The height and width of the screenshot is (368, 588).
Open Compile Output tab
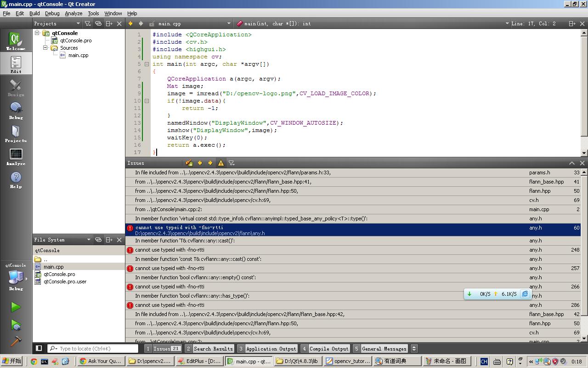coord(325,349)
